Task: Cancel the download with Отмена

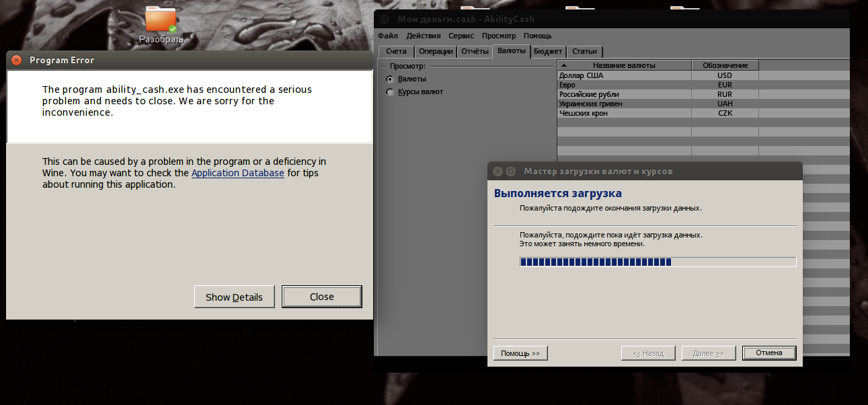Action: pos(768,353)
